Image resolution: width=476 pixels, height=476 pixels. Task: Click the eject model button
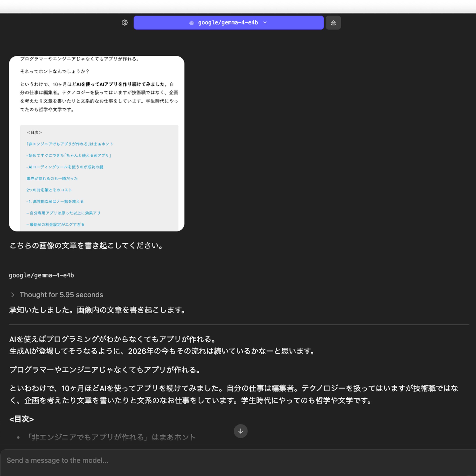point(333,23)
